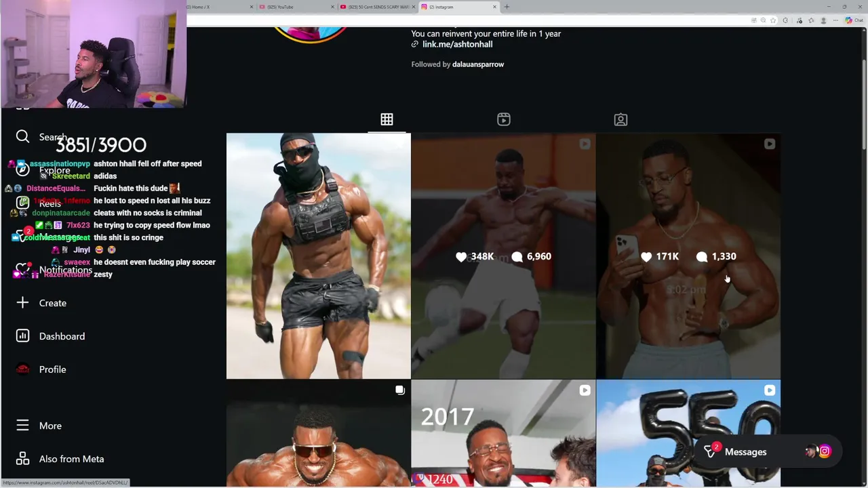Click chat message 'this shit is so cringe'
The width and height of the screenshot is (868, 488).
click(x=128, y=237)
